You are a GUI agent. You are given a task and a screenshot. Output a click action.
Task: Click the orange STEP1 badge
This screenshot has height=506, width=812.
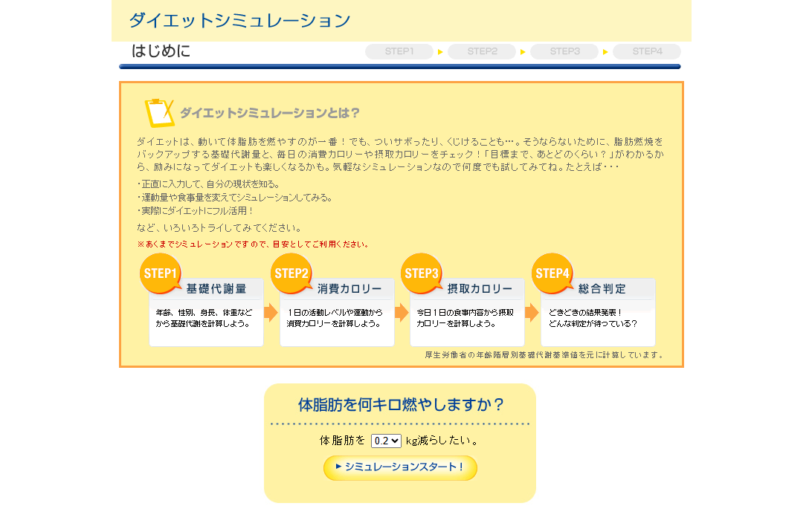(x=160, y=273)
